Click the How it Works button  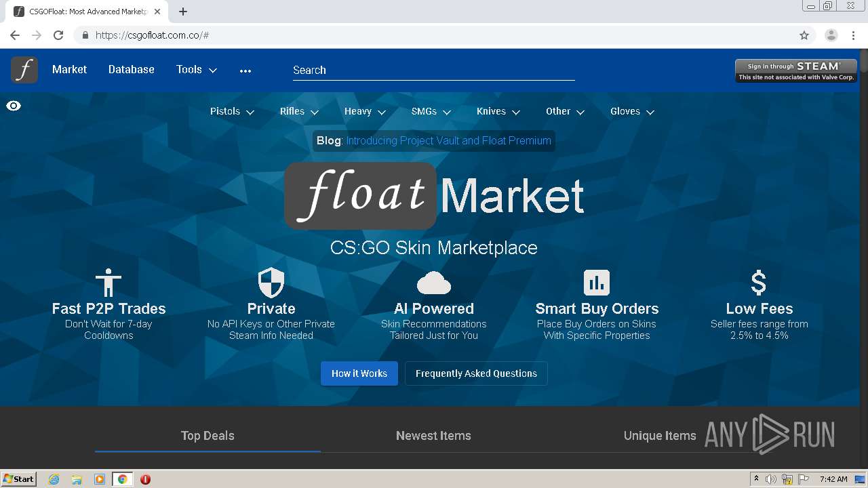(359, 373)
